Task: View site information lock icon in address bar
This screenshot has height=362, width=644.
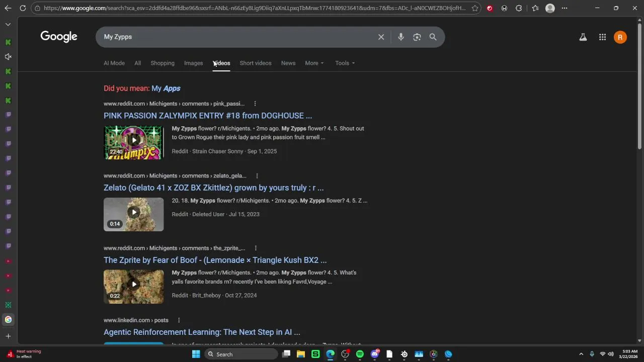Action: [x=37, y=8]
